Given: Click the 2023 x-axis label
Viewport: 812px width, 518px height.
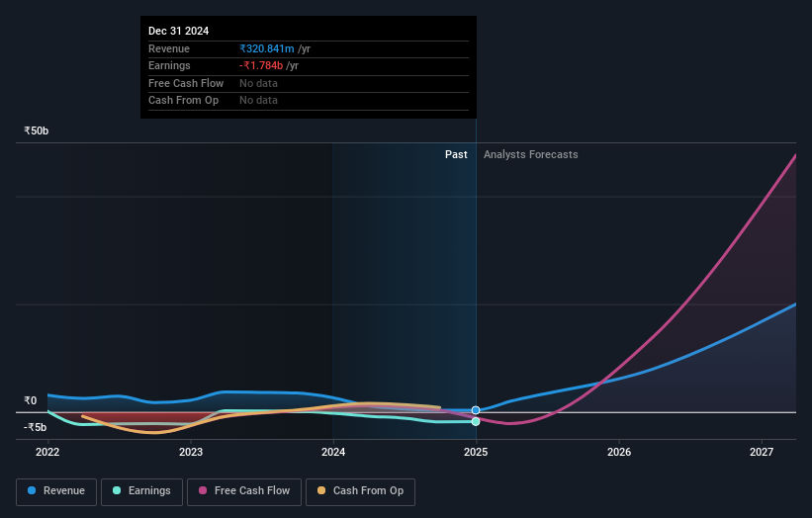Looking at the screenshot, I should (x=191, y=453).
